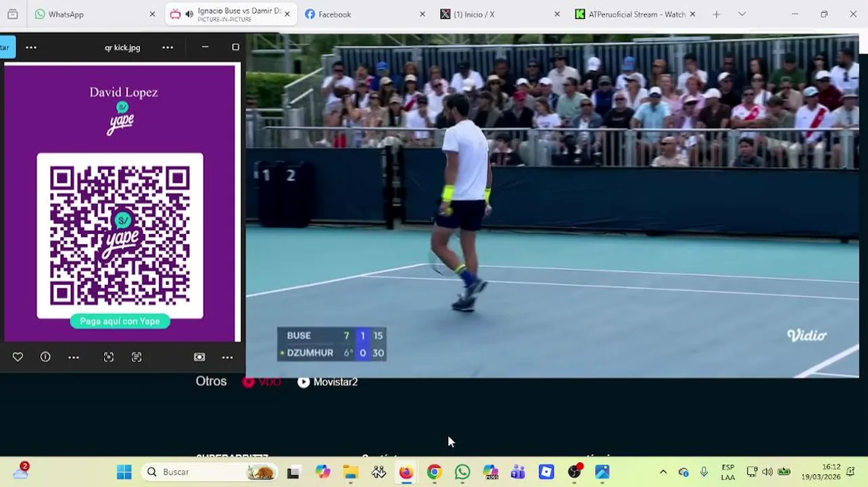The width and height of the screenshot is (868, 487).
Task: Switch the ESP LAA keyboard language
Action: click(728, 472)
